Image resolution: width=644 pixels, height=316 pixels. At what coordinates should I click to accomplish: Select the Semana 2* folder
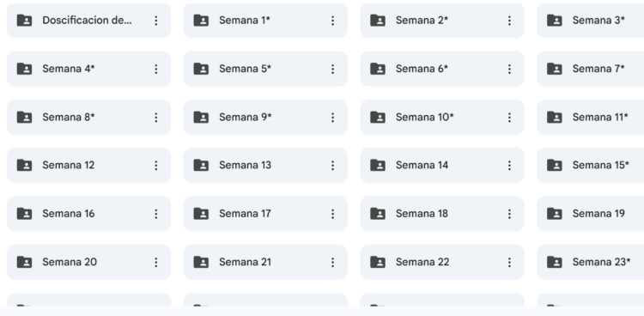[442, 21]
